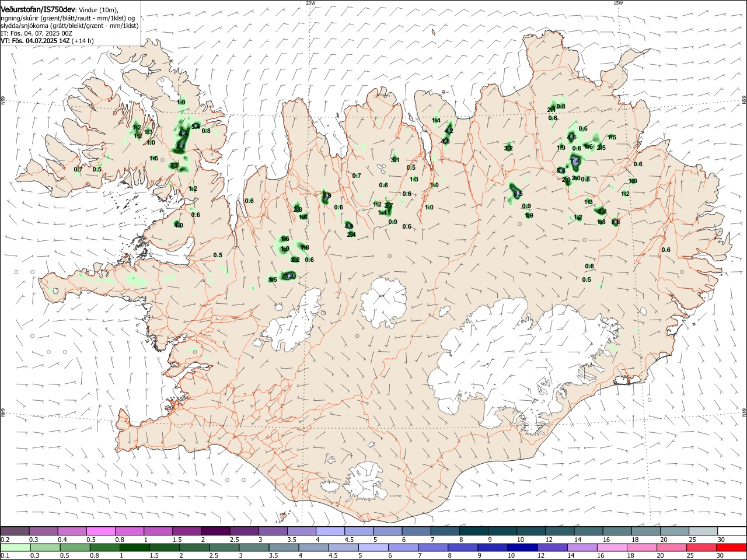The image size is (747, 560).
Task: Select the IT: Fös. 04. 07. 2025 00Z line
Action: 36,33
